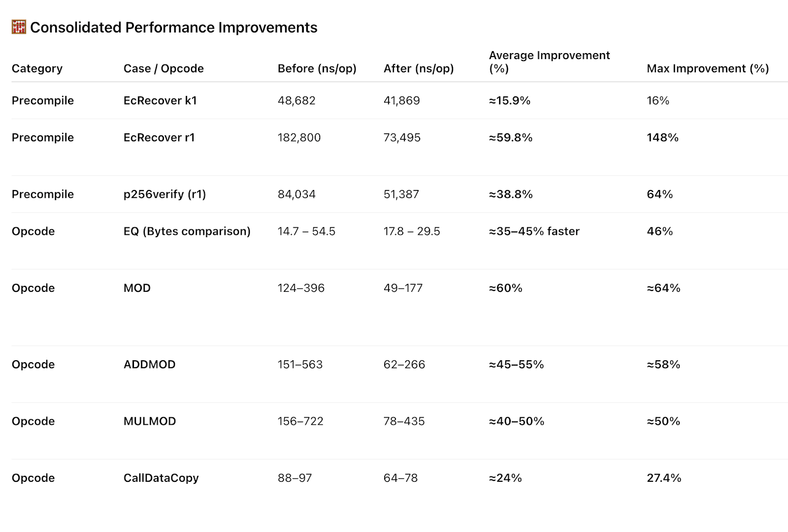Click the Max Improvement (%) header
788x532 pixels.
pos(708,68)
